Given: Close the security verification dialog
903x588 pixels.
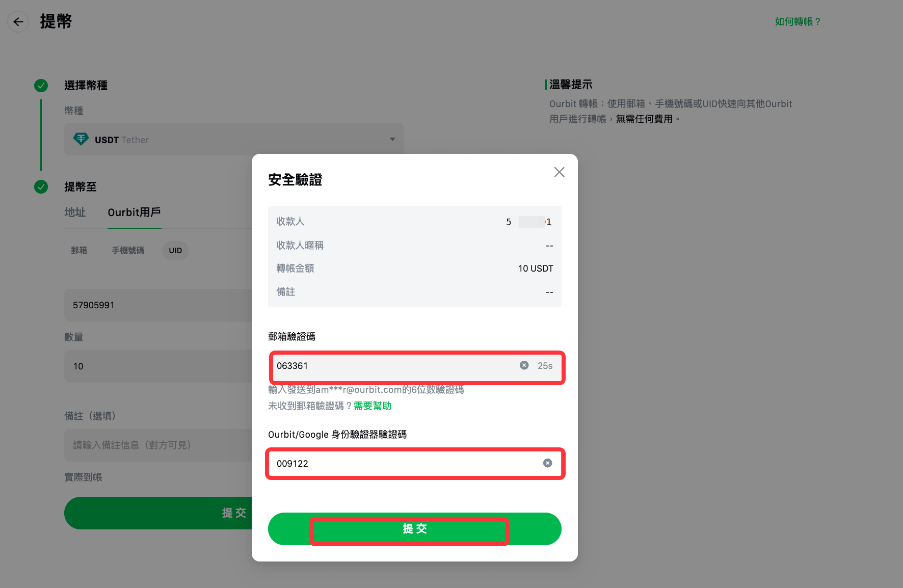Looking at the screenshot, I should click(x=559, y=172).
